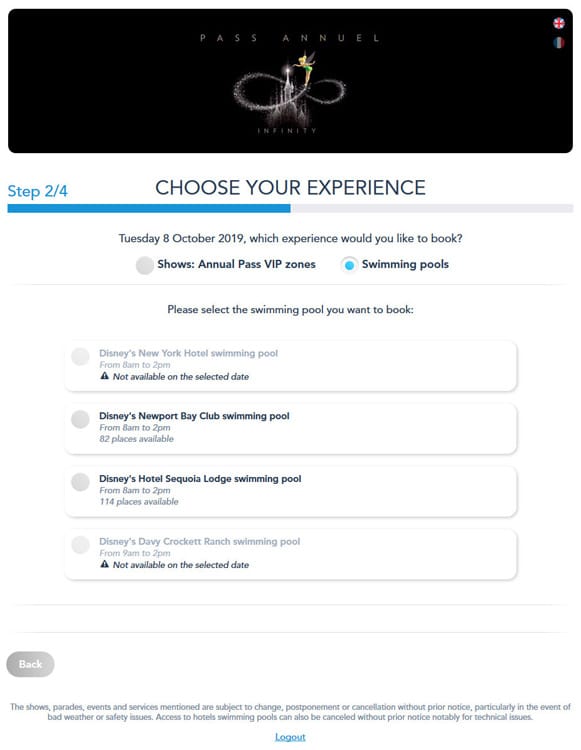Image resolution: width=581 pixels, height=750 pixels.
Task: Click warning icon under New York Hotel pool
Action: tap(104, 376)
